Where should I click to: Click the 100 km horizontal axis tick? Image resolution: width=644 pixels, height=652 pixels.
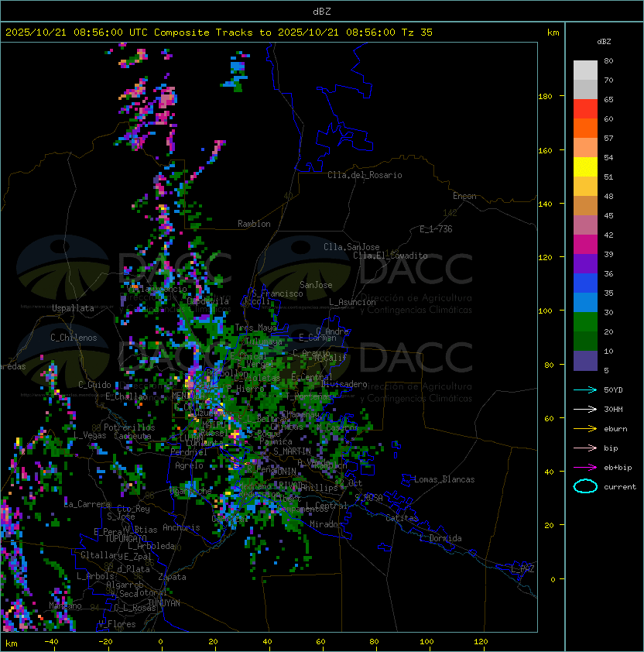coord(426,642)
